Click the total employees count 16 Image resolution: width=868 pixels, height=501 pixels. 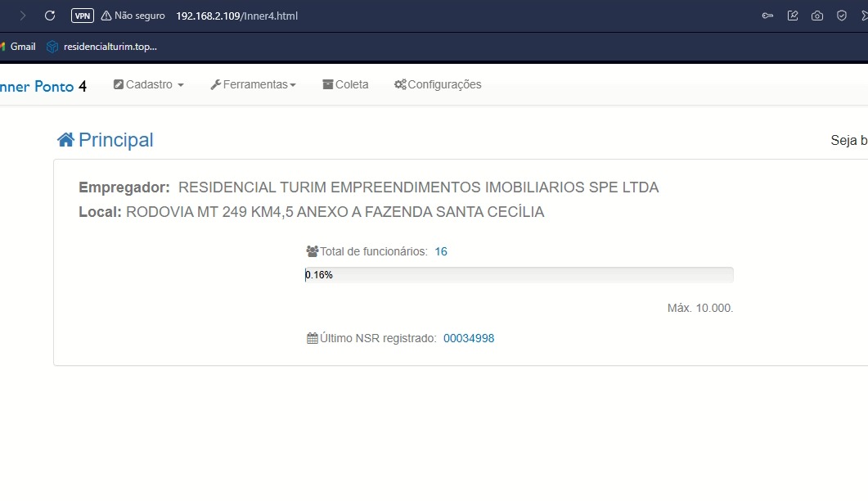pyautogui.click(x=441, y=251)
